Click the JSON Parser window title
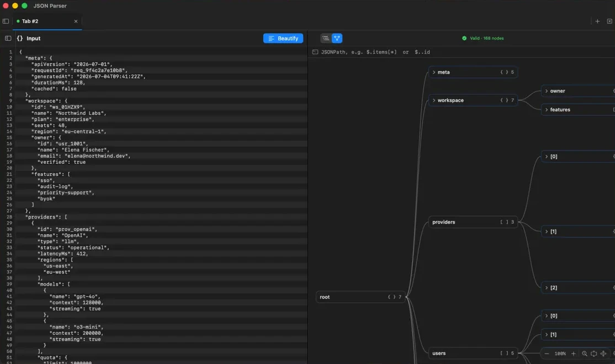Viewport: 615px width, 364px height. tap(50, 6)
